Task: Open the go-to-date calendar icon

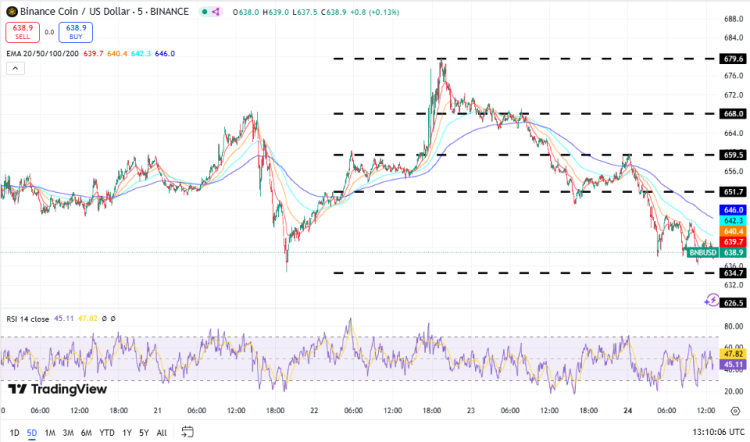Action: pyautogui.click(x=188, y=432)
